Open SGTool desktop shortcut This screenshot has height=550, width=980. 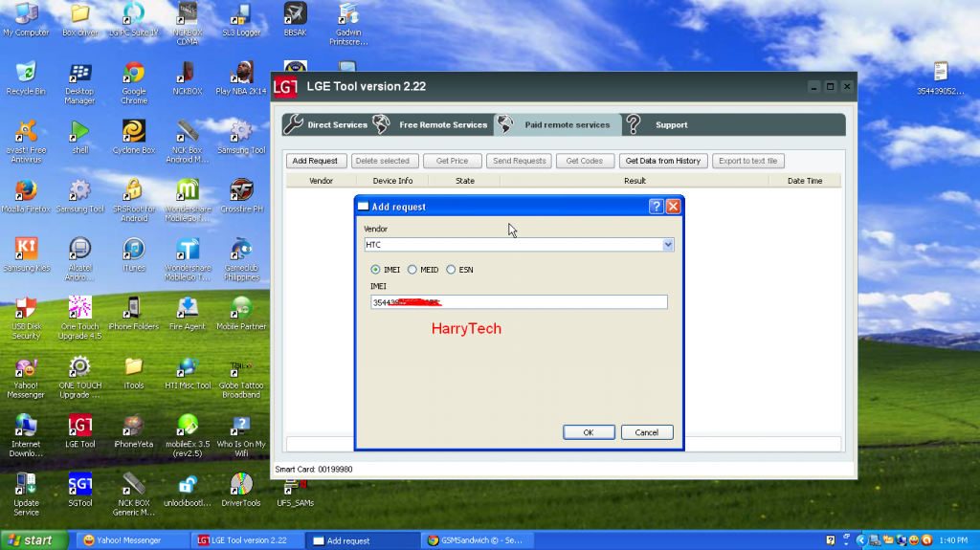point(80,490)
